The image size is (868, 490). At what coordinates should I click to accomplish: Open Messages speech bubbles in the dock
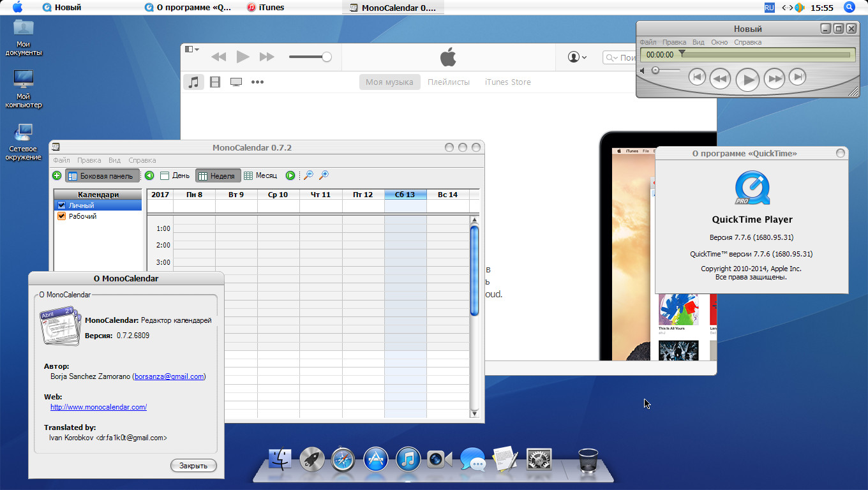[x=473, y=459]
